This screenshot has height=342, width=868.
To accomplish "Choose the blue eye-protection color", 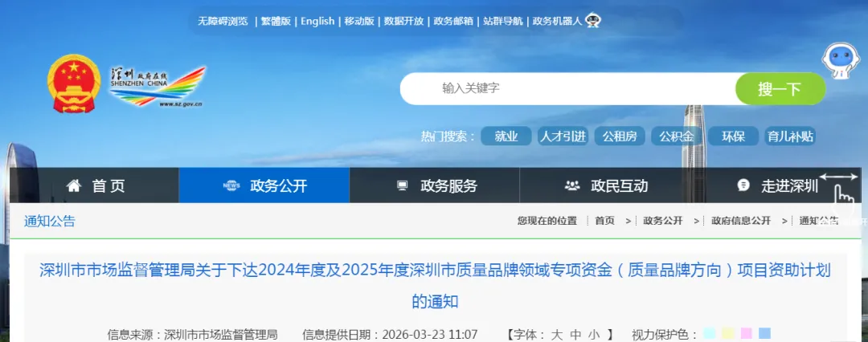I will [x=764, y=334].
